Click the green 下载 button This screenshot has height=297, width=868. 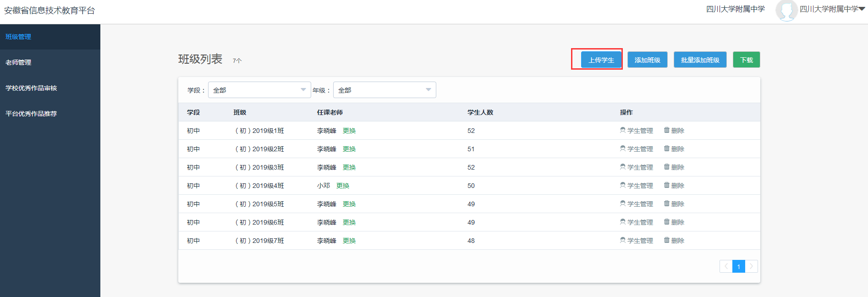coord(746,60)
